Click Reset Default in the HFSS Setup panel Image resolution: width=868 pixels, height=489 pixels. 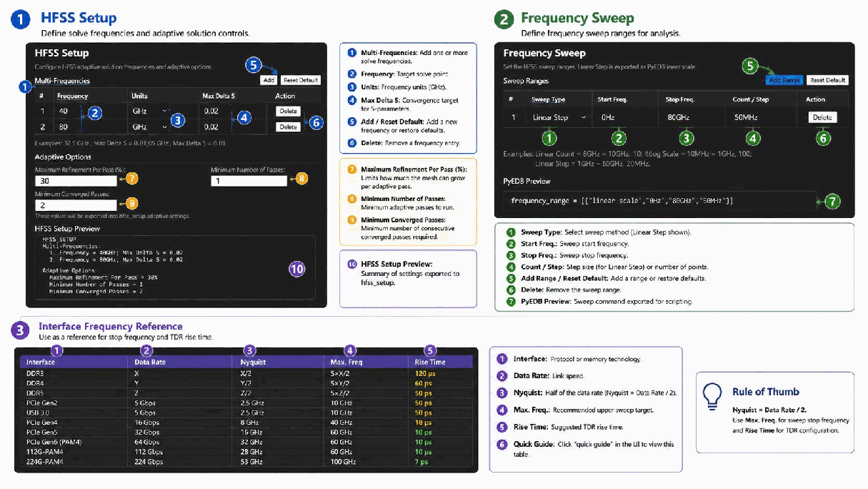(300, 80)
